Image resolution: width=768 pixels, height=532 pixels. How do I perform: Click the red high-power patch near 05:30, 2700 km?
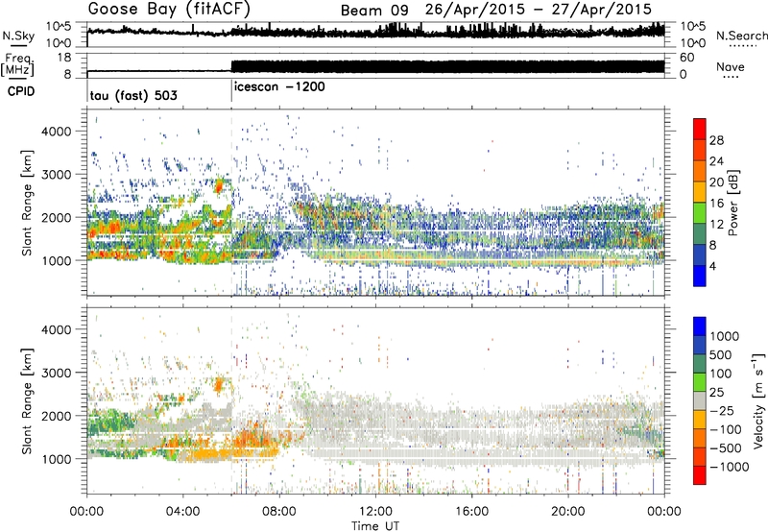pos(219,186)
